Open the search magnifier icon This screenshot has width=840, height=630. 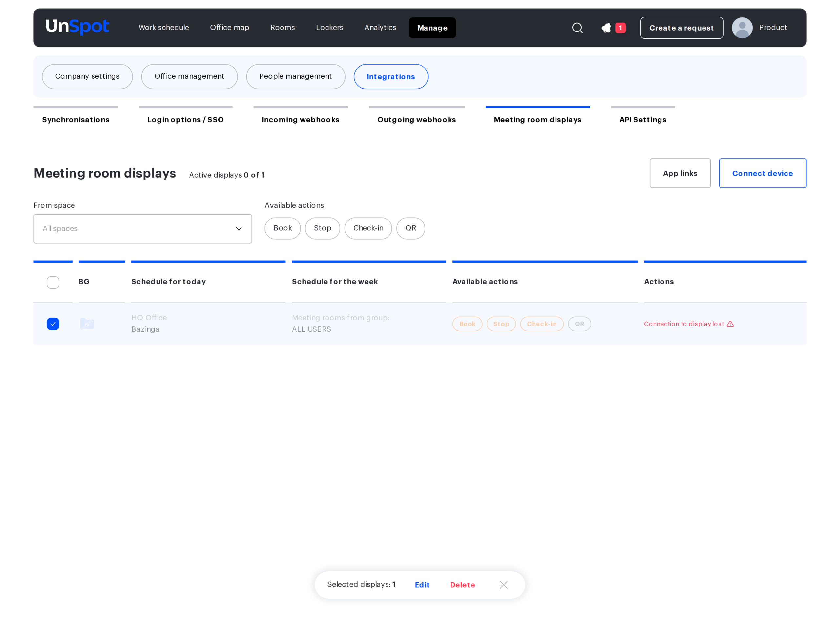click(577, 28)
